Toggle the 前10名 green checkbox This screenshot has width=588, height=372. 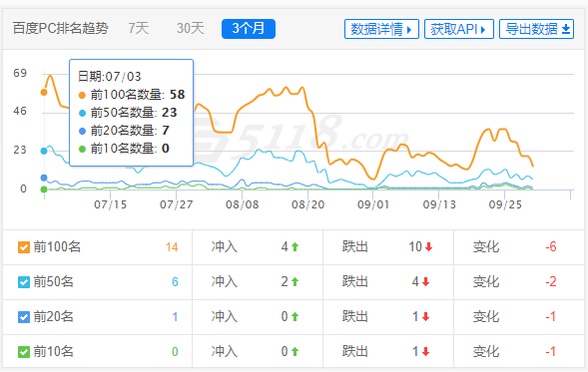[x=24, y=352]
